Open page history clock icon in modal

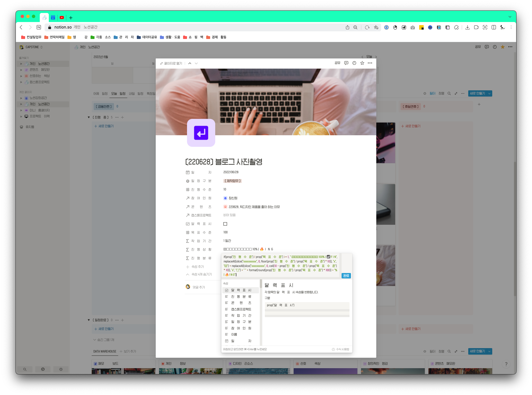pyautogui.click(x=354, y=63)
